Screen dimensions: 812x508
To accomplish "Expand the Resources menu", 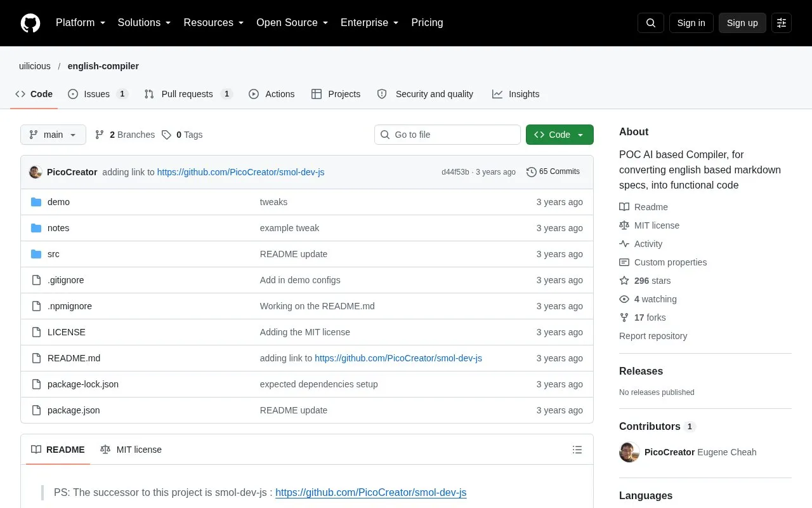I will [214, 23].
